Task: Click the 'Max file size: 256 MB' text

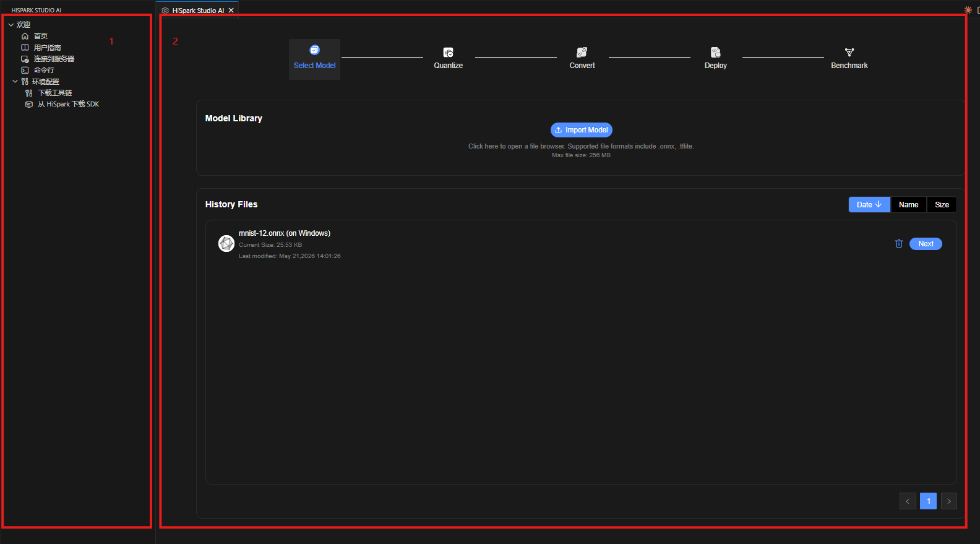Action: (x=582, y=155)
